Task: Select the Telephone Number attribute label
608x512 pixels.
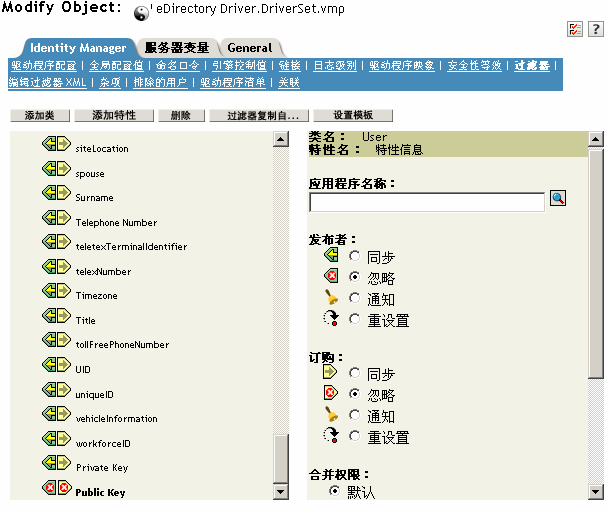Action: tap(116, 223)
